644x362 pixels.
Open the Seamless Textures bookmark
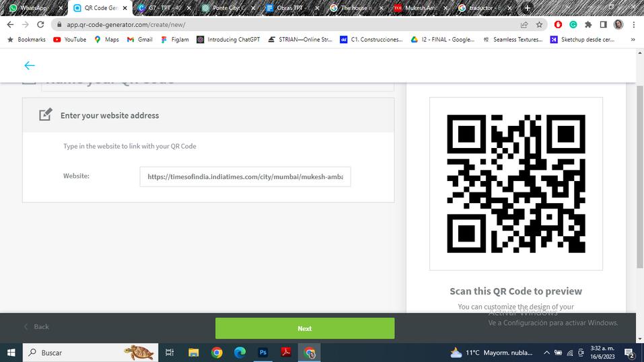click(x=513, y=40)
